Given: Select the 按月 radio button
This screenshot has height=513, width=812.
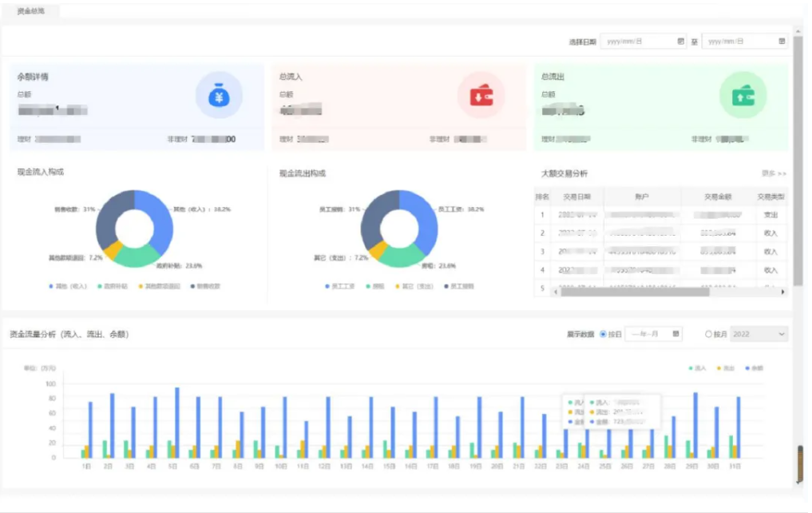Looking at the screenshot, I should coord(708,334).
